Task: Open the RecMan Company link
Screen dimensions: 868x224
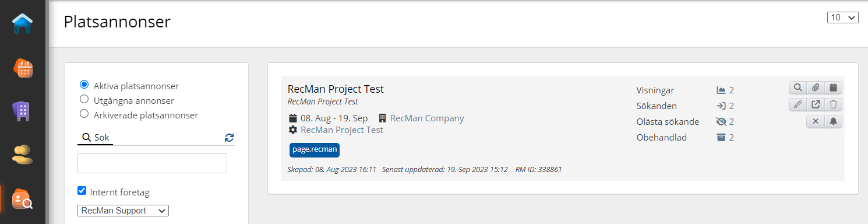Action: pos(427,118)
